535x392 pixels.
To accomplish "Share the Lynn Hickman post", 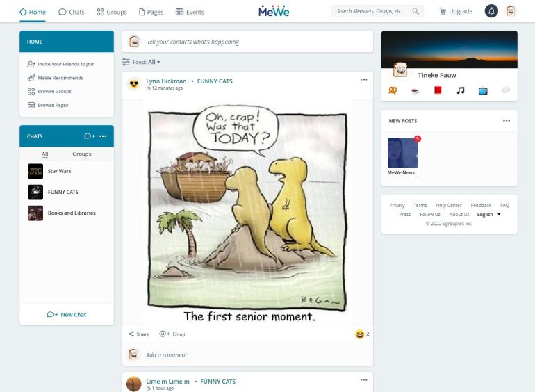I will [x=139, y=334].
